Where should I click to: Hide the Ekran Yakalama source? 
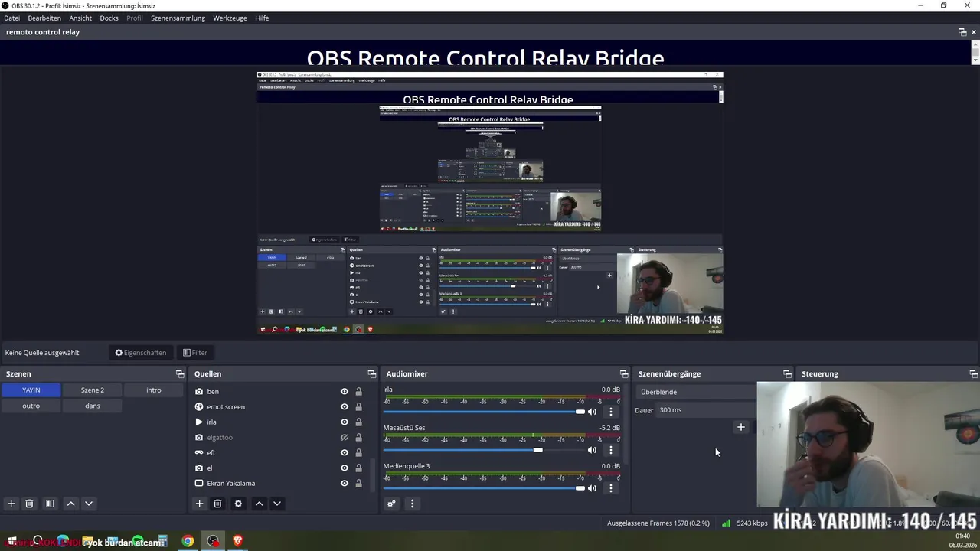coord(345,483)
